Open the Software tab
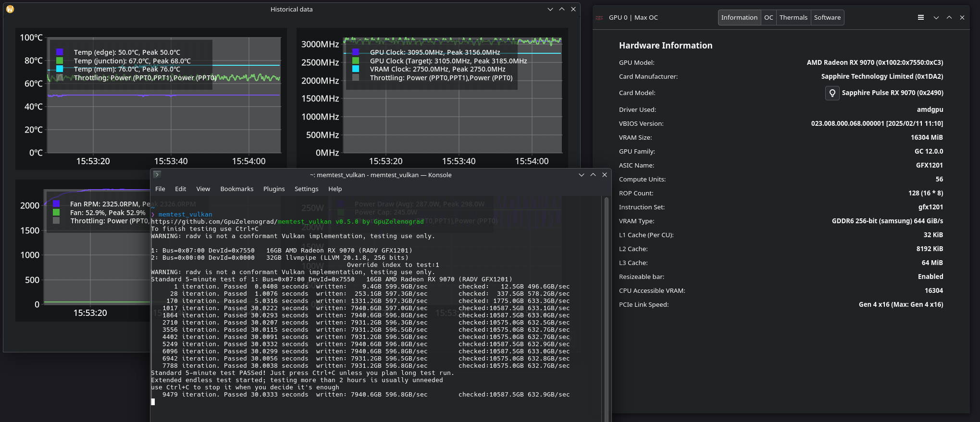980x422 pixels. click(x=827, y=17)
